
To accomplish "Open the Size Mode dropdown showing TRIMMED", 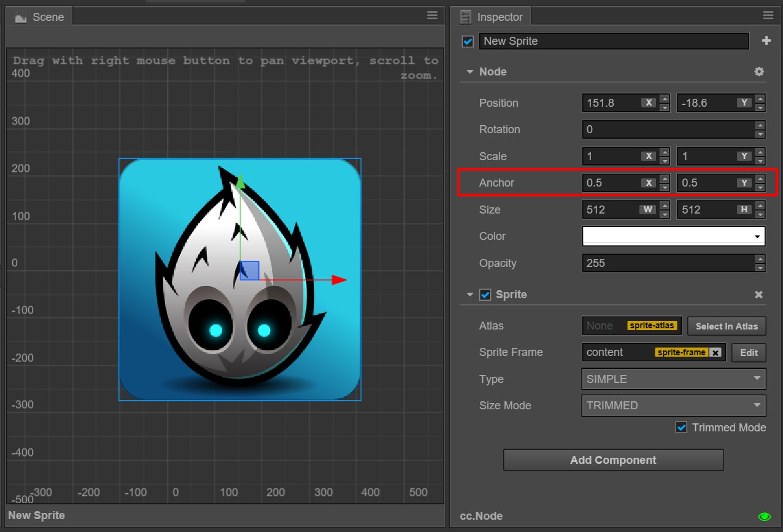I will [x=673, y=406].
